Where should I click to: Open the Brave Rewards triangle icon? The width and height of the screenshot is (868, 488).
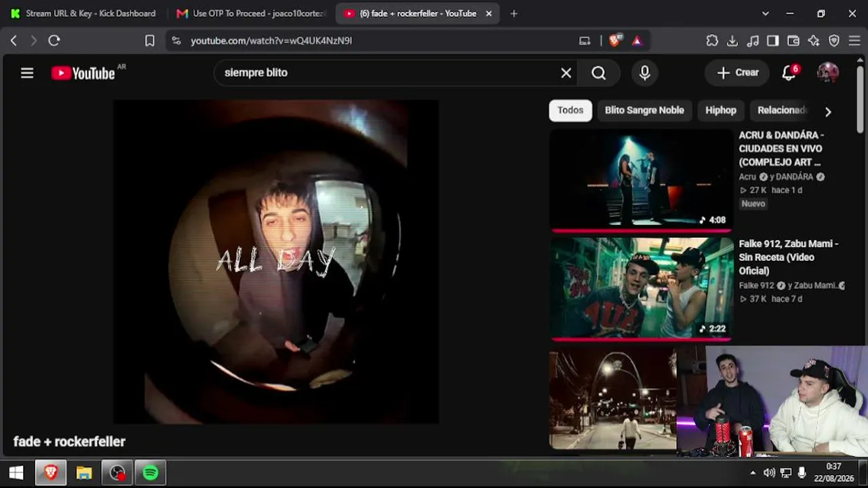click(x=637, y=41)
